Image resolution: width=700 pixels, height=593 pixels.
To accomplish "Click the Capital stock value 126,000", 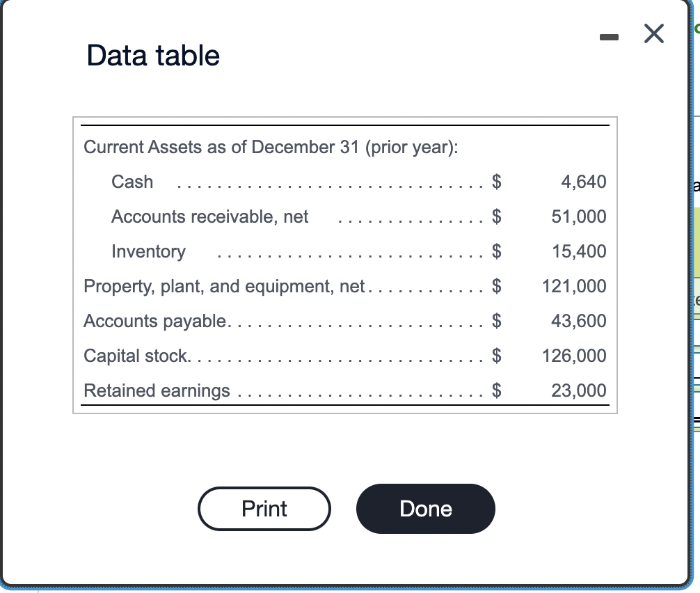I will pos(574,356).
